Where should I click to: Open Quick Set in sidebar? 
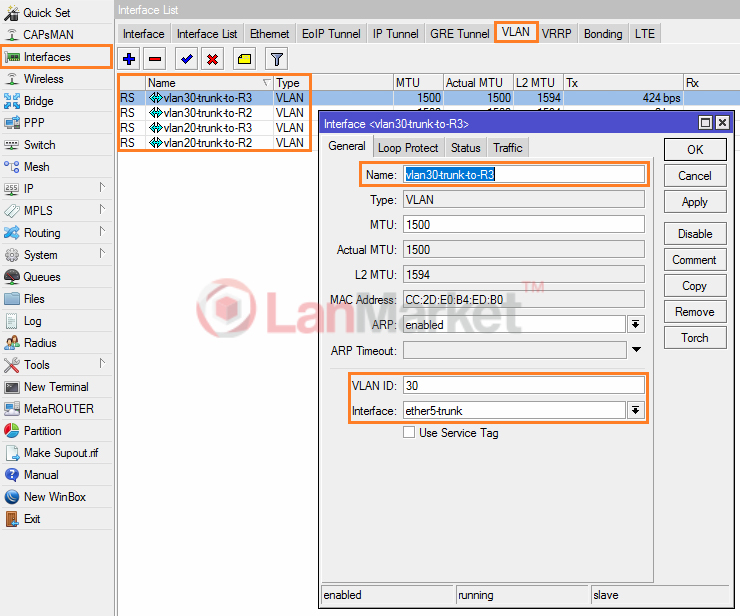click(46, 12)
